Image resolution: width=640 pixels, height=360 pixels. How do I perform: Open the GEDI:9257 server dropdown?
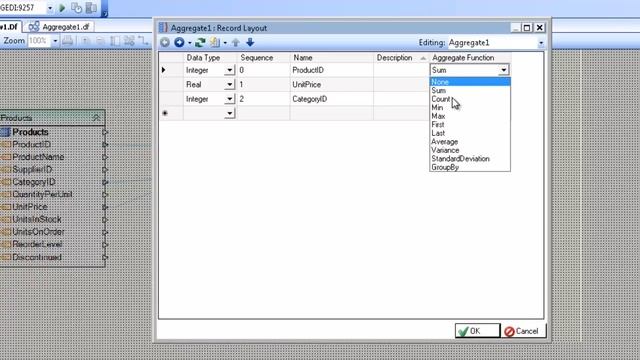[50, 8]
